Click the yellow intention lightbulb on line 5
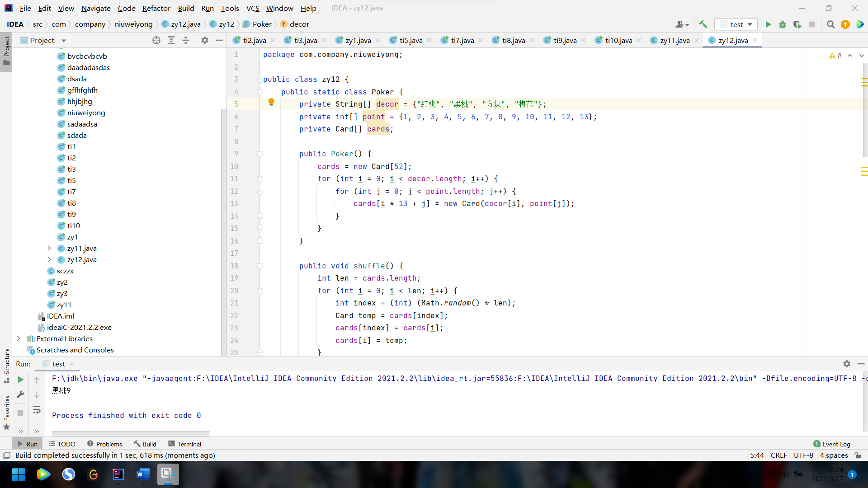This screenshot has width=868, height=488. point(271,102)
